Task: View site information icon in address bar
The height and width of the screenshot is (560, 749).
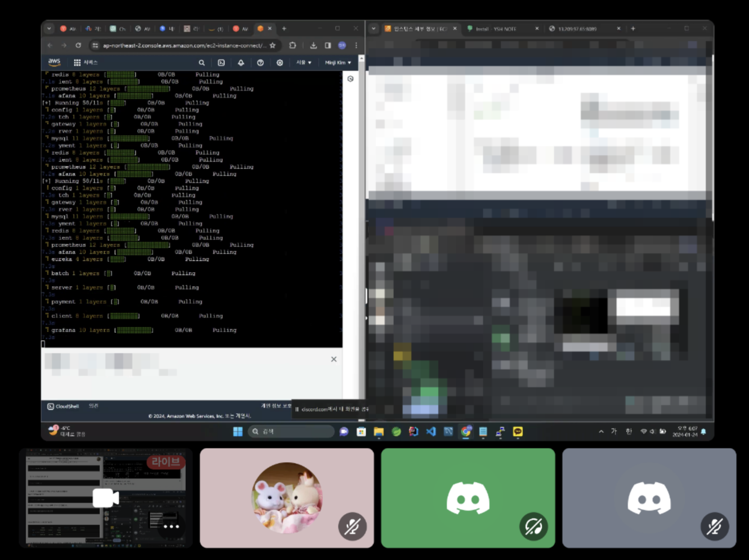Action: [x=95, y=45]
